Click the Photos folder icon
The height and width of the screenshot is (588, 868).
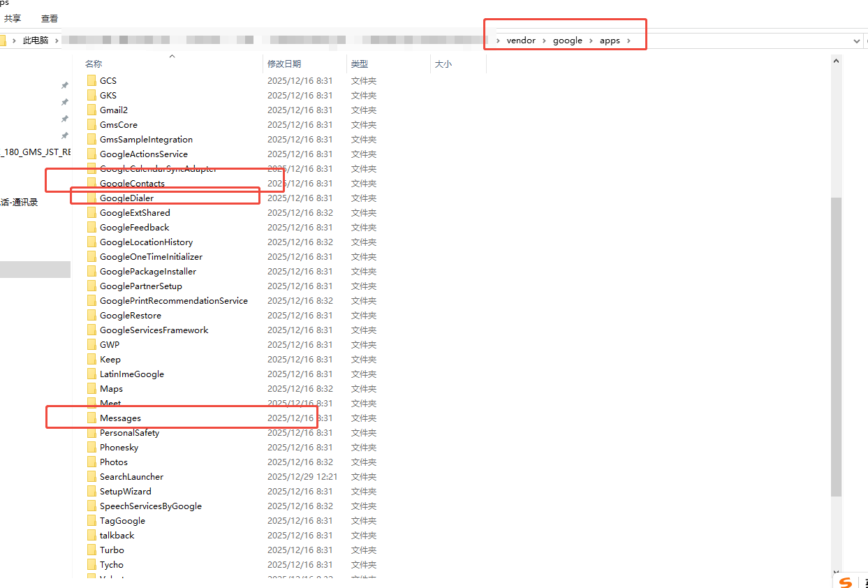pyautogui.click(x=91, y=462)
